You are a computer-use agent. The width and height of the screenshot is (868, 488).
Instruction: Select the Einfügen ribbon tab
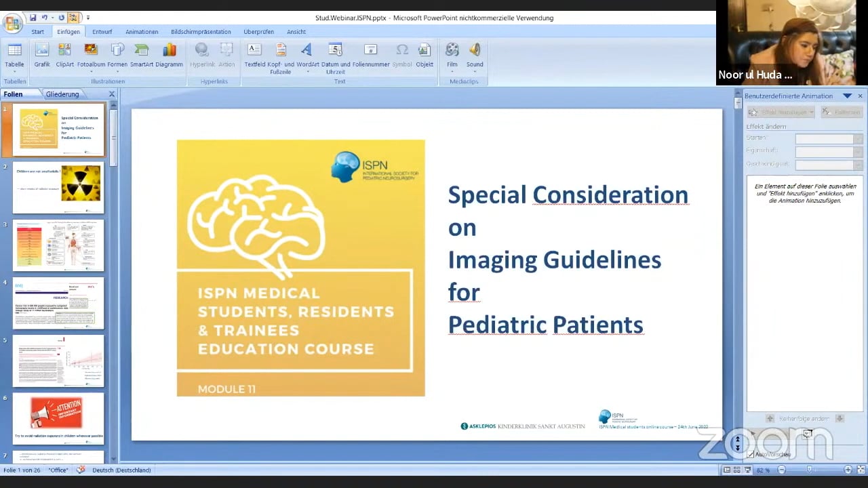point(68,32)
